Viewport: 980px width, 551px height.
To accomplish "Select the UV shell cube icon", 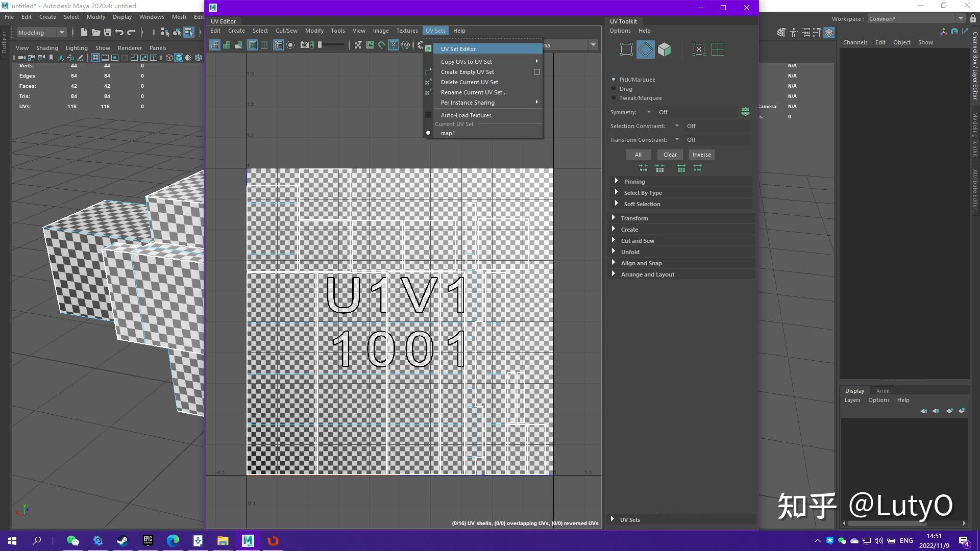I will (x=664, y=49).
